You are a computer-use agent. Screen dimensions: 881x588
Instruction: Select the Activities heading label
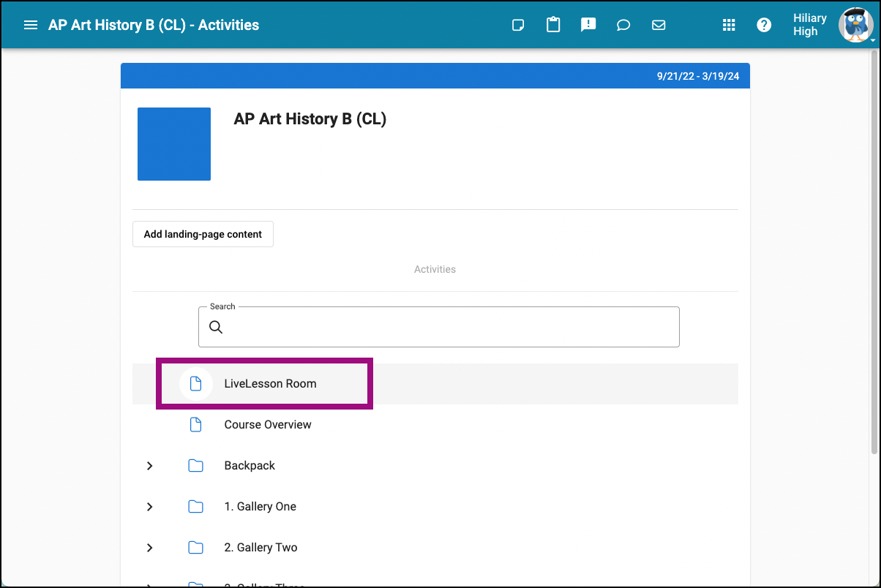coord(435,269)
